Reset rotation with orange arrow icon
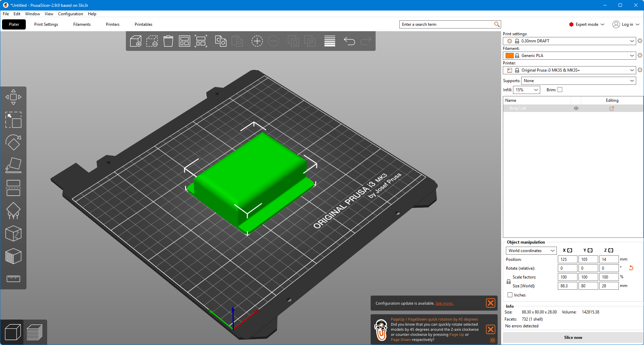 (631, 268)
